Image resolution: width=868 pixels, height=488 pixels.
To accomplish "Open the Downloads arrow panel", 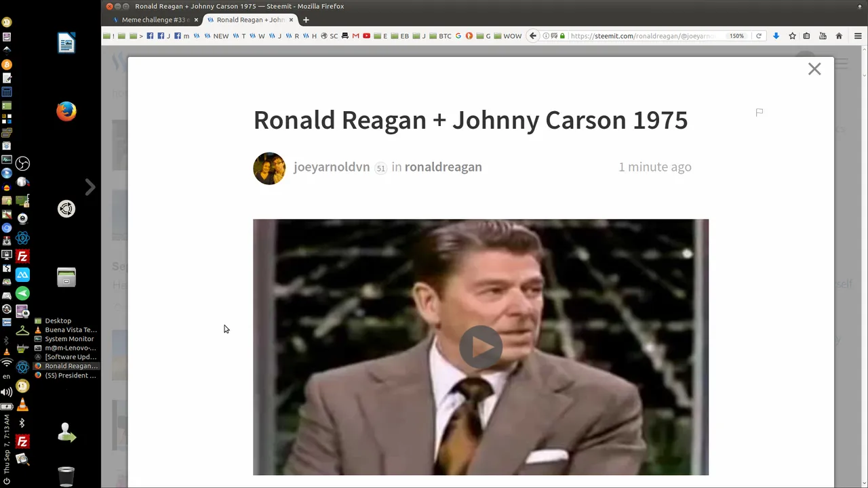I will pos(776,36).
